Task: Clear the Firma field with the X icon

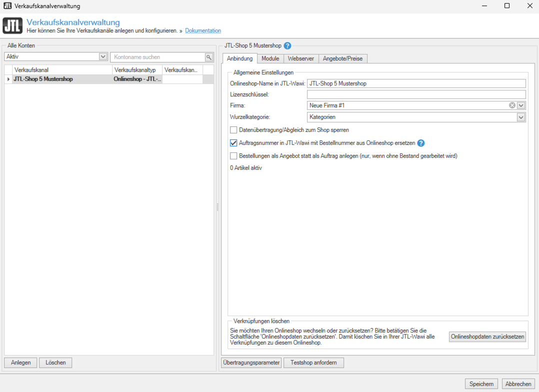Action: click(x=512, y=105)
